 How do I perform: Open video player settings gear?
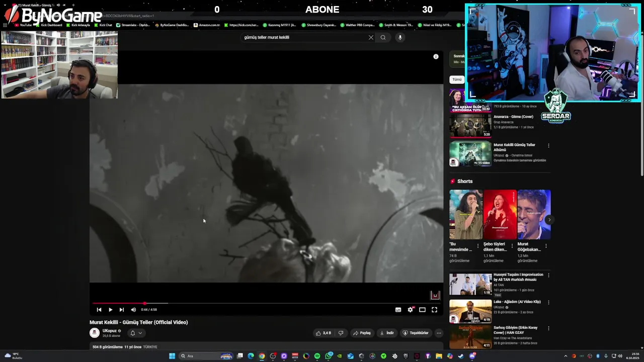coord(410,310)
